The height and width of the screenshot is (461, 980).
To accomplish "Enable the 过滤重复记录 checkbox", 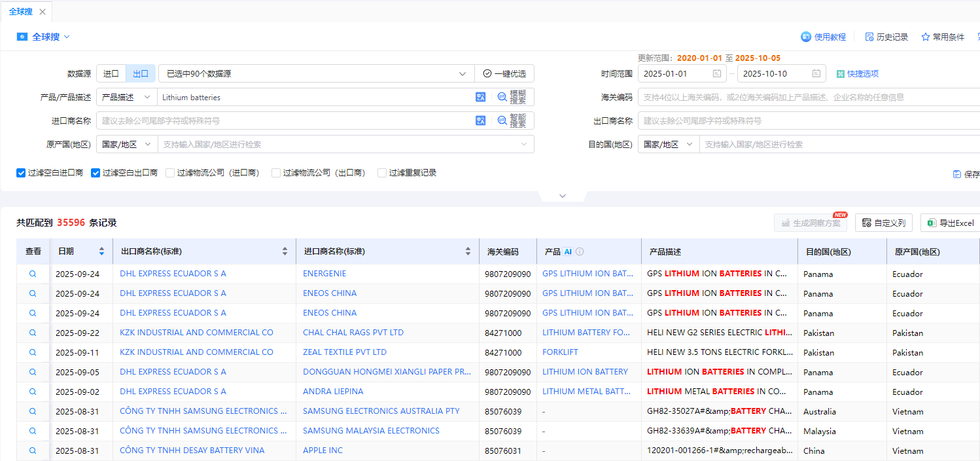I will pos(381,172).
